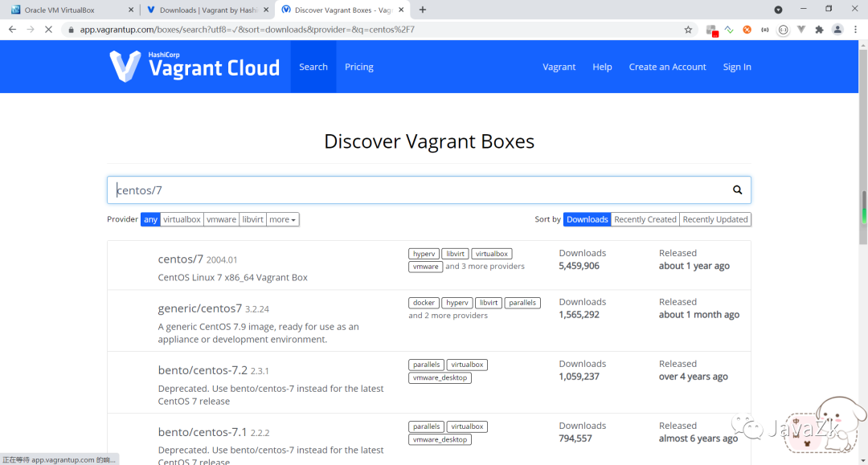
Task: Open a new browser tab with plus
Action: (x=423, y=10)
